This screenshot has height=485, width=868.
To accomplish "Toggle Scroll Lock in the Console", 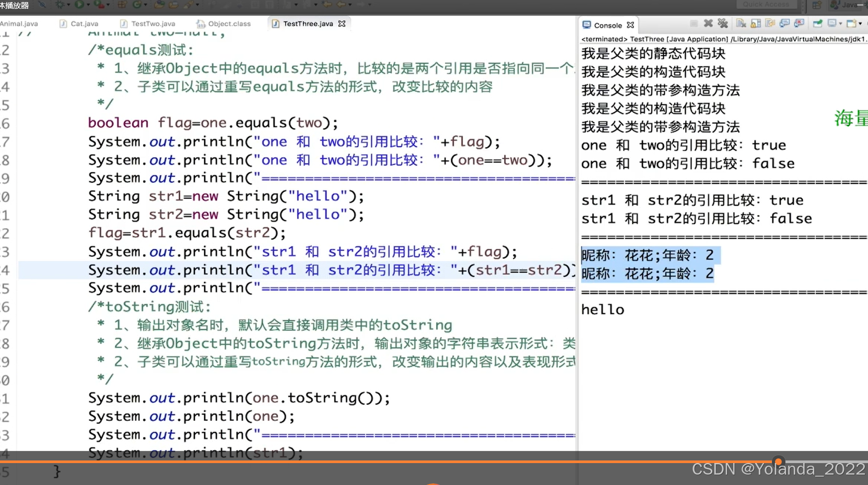I will [756, 23].
